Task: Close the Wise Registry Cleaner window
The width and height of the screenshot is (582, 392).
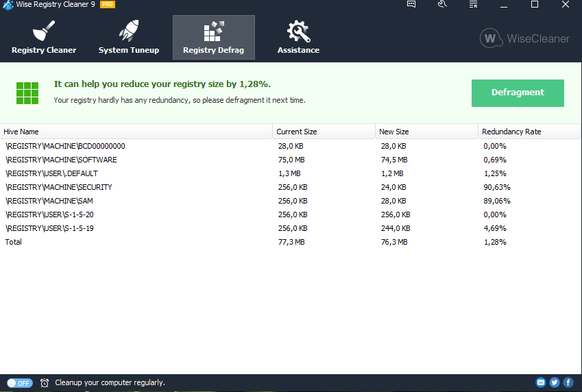Action: pyautogui.click(x=566, y=4)
